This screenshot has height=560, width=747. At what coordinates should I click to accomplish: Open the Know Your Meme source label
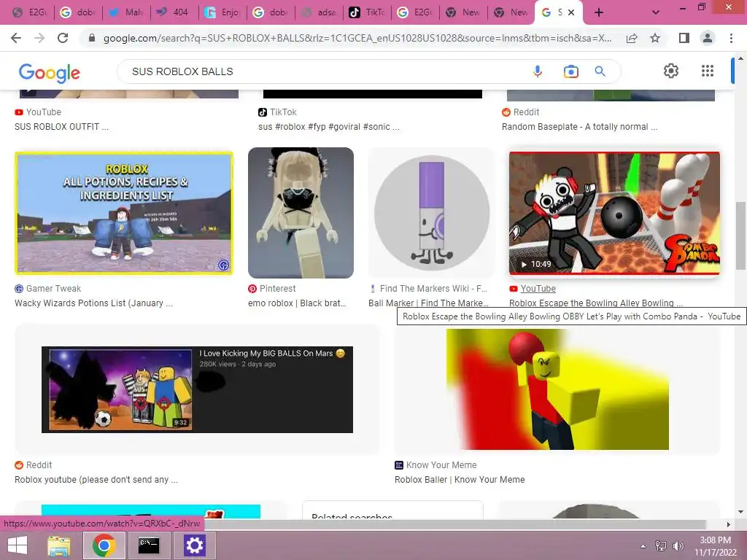441,465
